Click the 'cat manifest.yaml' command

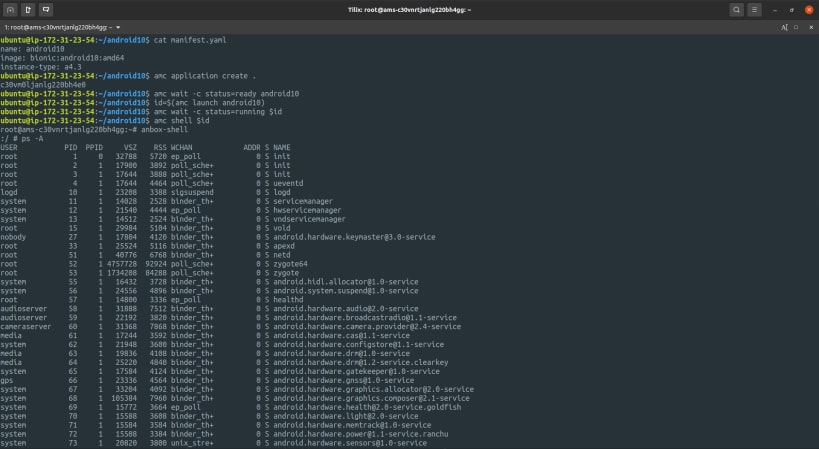click(190, 40)
